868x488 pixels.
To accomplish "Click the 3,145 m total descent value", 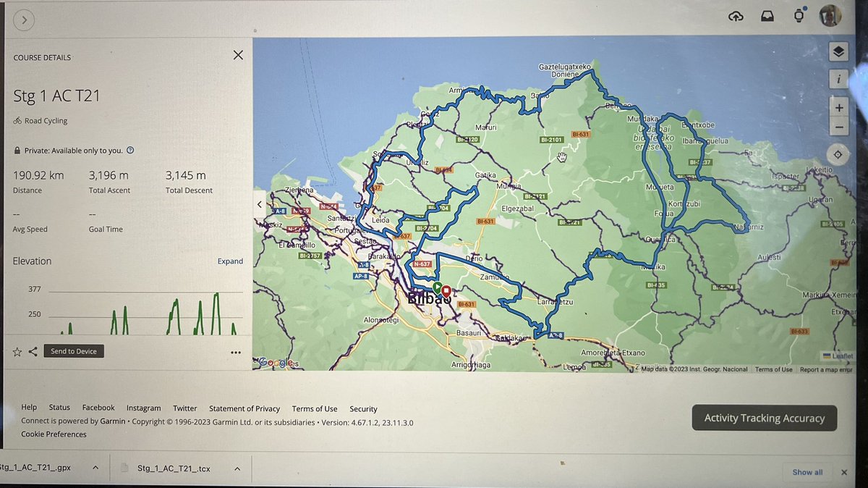I will tap(186, 175).
